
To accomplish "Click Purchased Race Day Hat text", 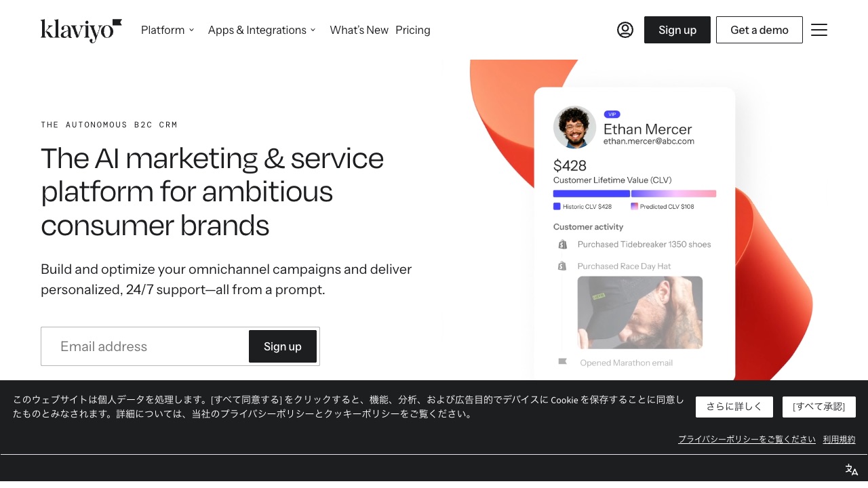I will coord(624,266).
